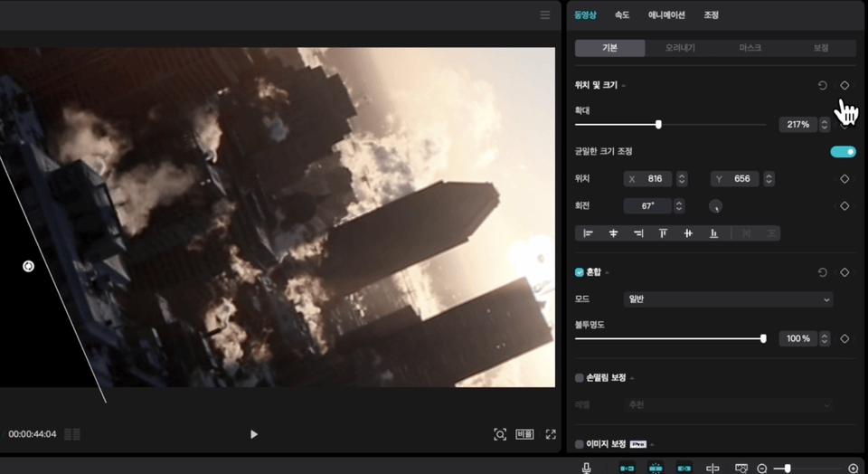Click the 불투명도 opacity slider handle

pyautogui.click(x=763, y=338)
